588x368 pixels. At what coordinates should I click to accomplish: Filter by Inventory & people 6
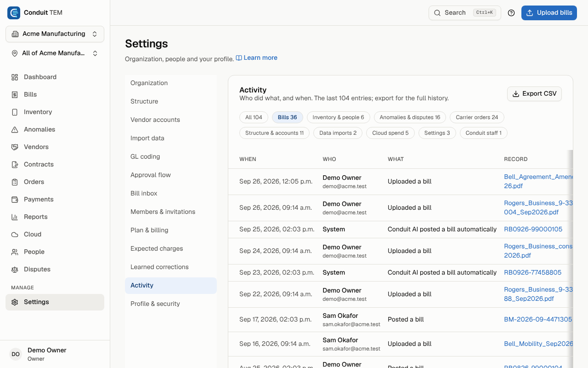(x=339, y=117)
